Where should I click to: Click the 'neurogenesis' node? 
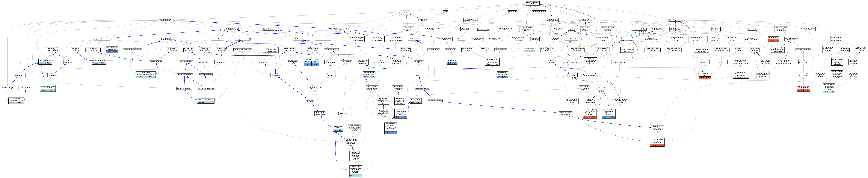[x=419, y=62]
